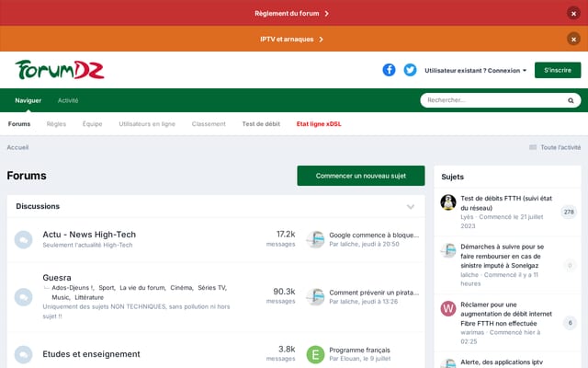Click the Accueil breadcrumb
The width and height of the screenshot is (588, 368).
tap(17, 147)
